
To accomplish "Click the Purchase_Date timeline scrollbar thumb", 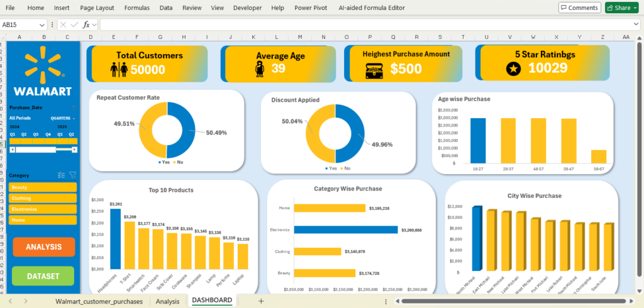I will pyautogui.click(x=35, y=150).
